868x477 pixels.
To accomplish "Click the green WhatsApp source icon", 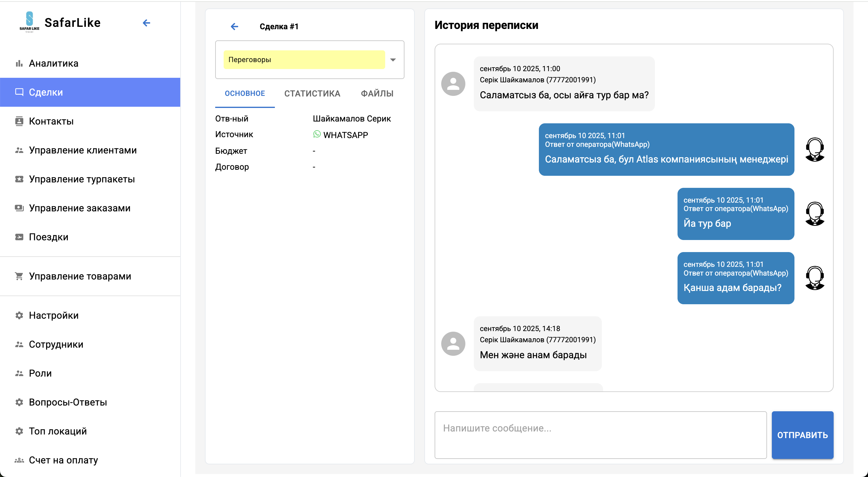I will pos(317,134).
